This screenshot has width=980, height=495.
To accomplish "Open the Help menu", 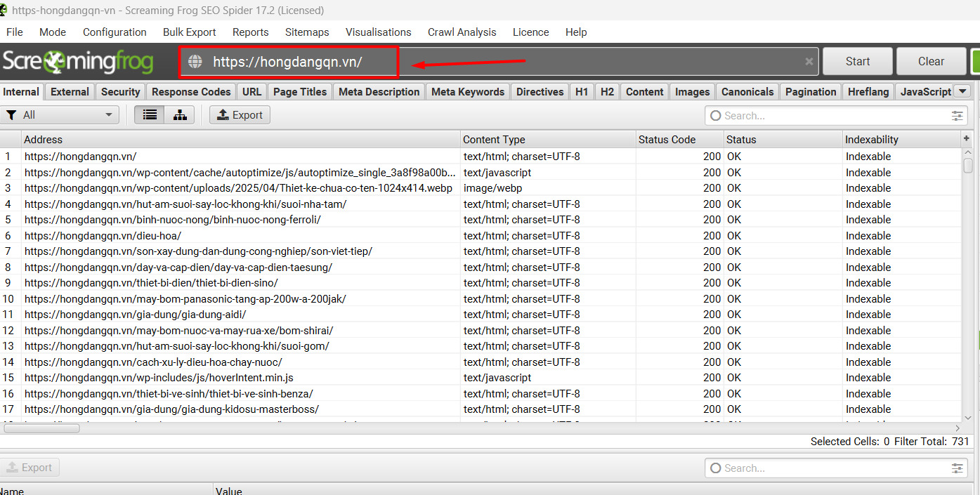I will coord(576,32).
